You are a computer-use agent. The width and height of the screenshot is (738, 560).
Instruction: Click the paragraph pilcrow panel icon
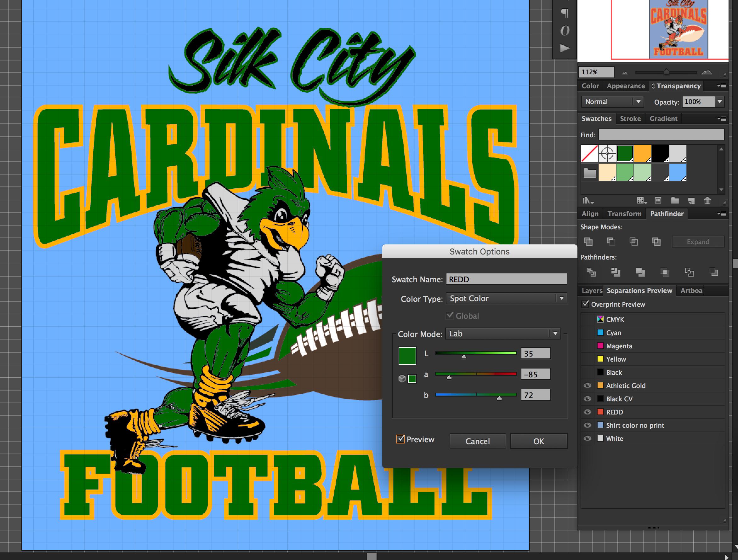(565, 13)
